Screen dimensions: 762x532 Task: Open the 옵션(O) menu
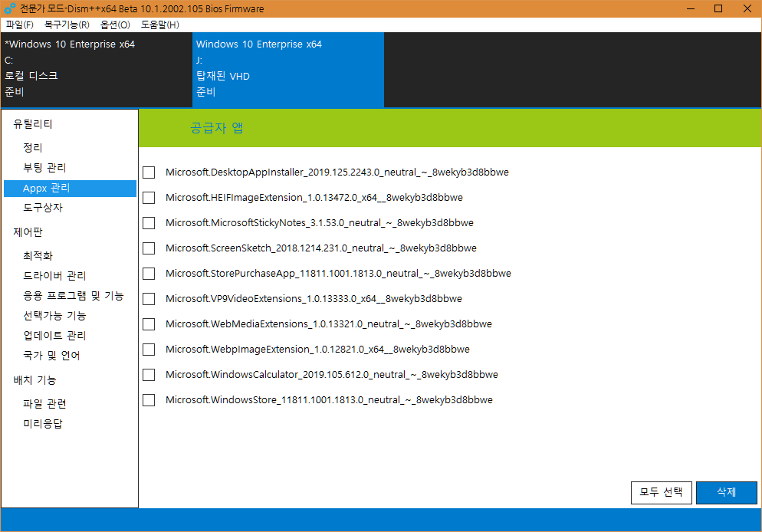tap(115, 25)
